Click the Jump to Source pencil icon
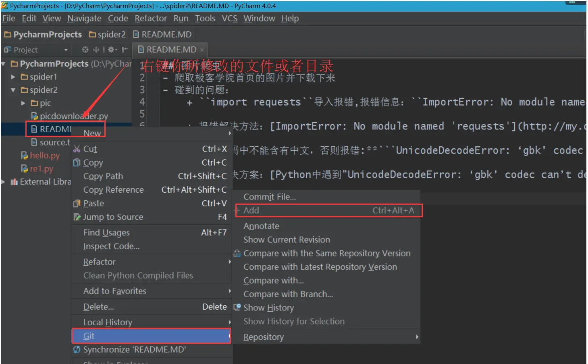The height and width of the screenshot is (364, 588). [x=77, y=217]
